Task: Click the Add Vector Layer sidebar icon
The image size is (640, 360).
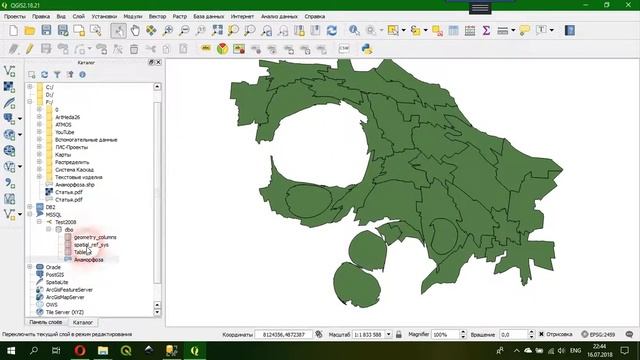Action: [9, 71]
